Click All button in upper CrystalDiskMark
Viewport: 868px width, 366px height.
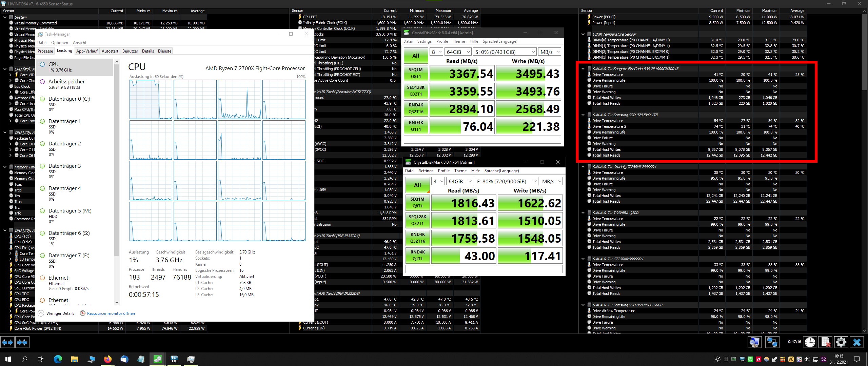click(x=416, y=56)
